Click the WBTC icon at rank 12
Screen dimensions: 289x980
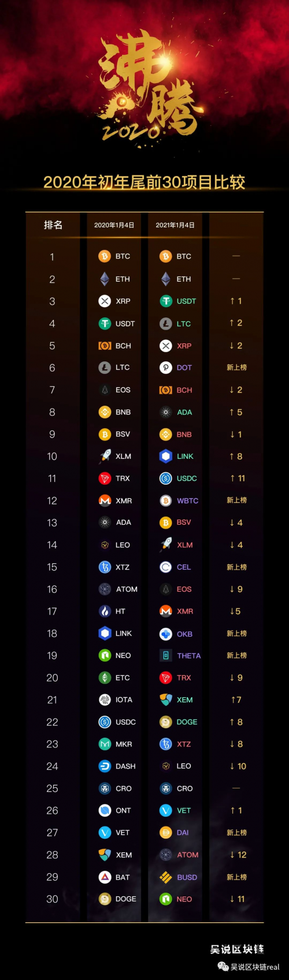[166, 500]
